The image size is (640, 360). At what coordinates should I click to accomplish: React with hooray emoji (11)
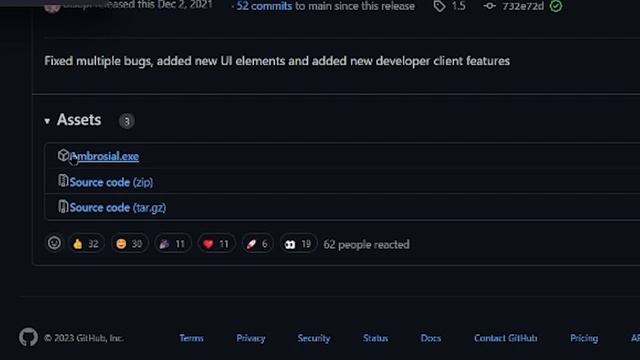click(x=173, y=244)
